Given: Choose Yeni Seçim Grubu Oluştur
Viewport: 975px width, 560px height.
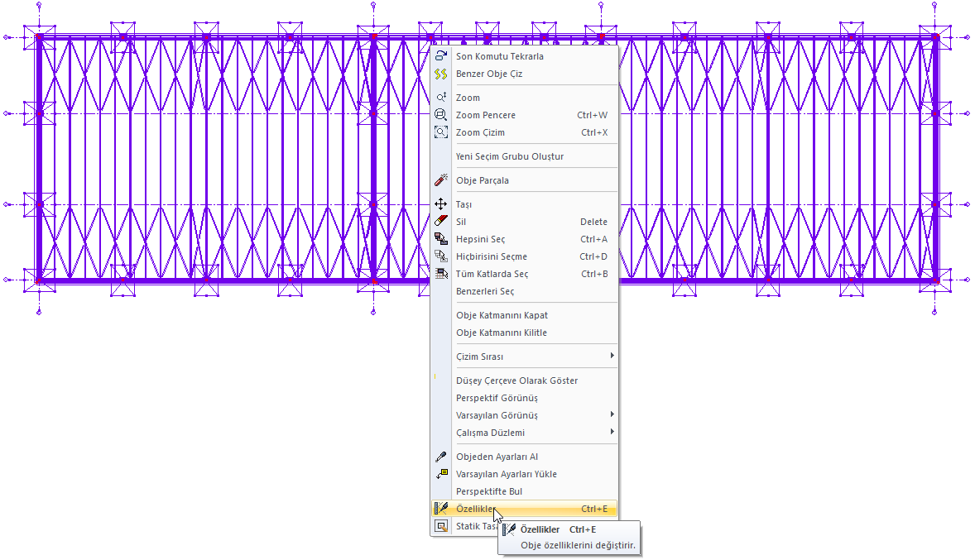Looking at the screenshot, I should point(524,156).
